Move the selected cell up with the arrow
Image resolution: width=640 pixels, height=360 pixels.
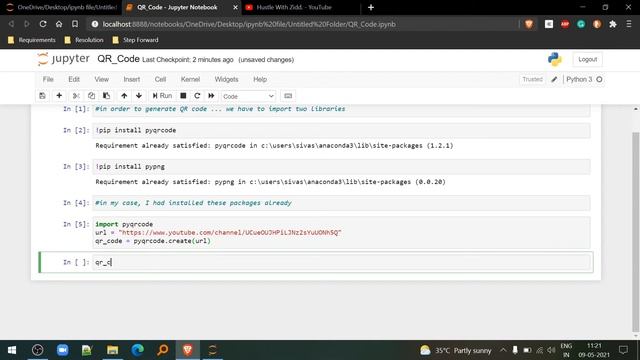point(124,96)
